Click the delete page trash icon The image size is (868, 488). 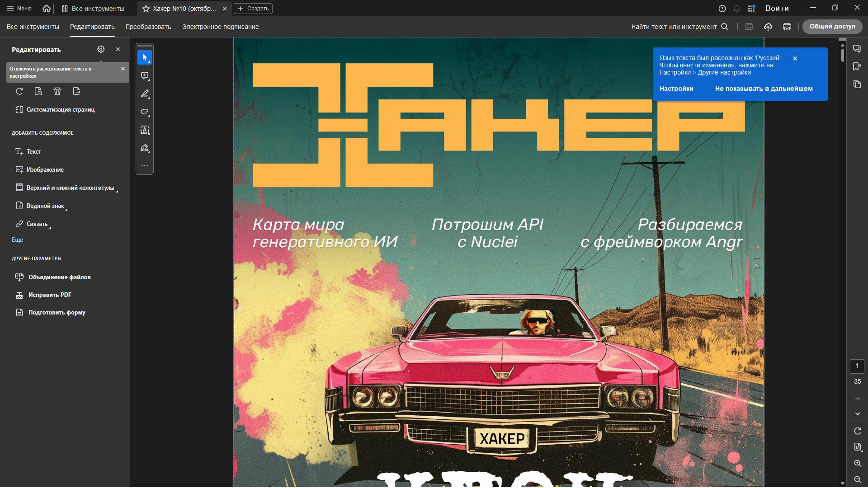coord(57,91)
